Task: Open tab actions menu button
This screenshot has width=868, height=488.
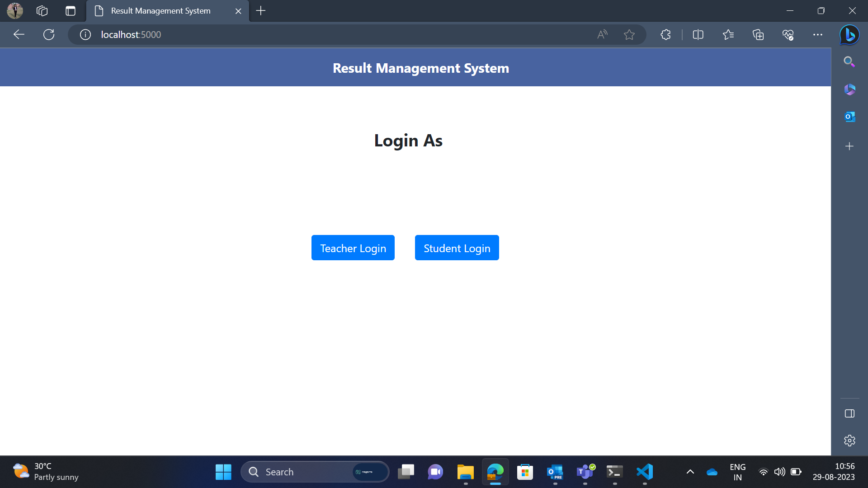Action: point(71,11)
